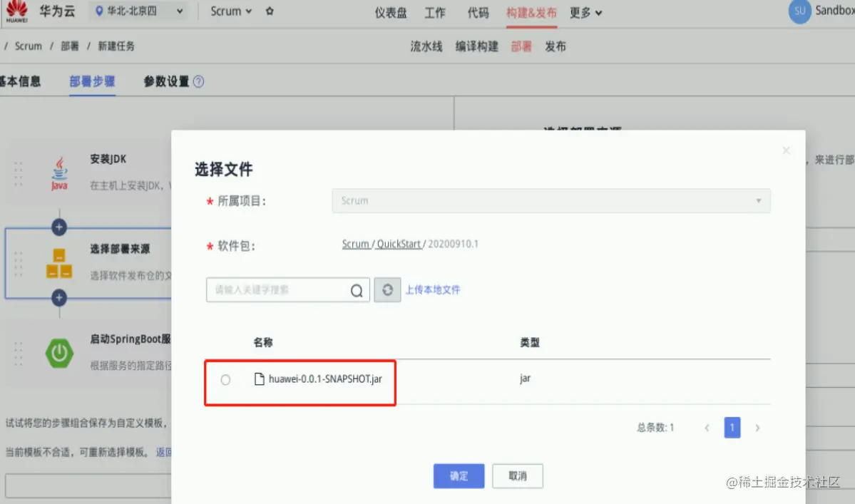The height and width of the screenshot is (504, 855).
Task: Grab the drag handle of 安装JDK step
Action: 18,174
